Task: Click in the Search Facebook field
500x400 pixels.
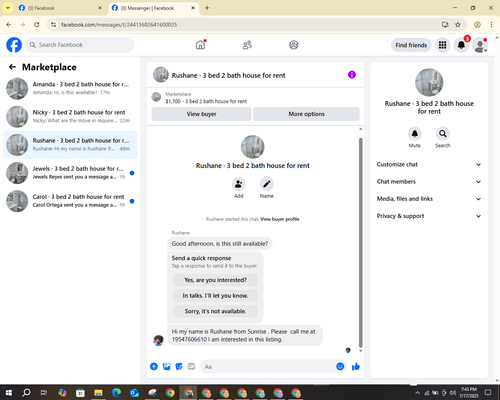Action: click(80, 45)
